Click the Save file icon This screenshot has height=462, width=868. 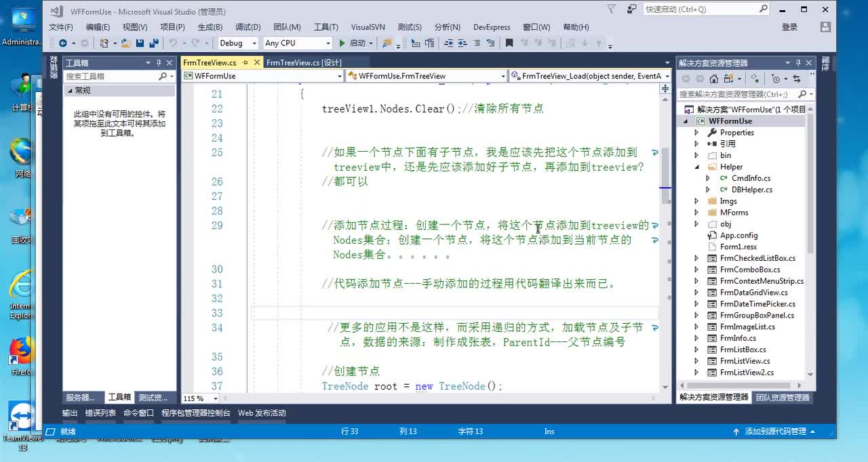140,43
